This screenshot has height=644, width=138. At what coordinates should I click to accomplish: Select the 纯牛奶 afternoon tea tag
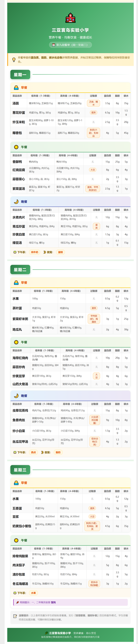pos(35,252)
